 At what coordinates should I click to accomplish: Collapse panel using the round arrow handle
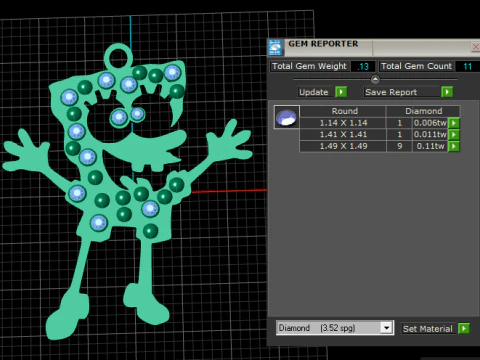pos(375,79)
